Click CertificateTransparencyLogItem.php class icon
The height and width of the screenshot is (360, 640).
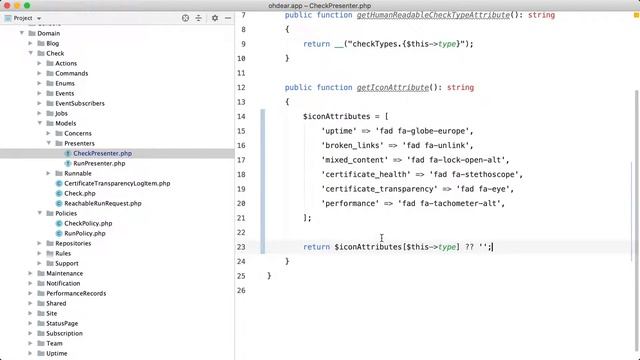[x=59, y=183]
